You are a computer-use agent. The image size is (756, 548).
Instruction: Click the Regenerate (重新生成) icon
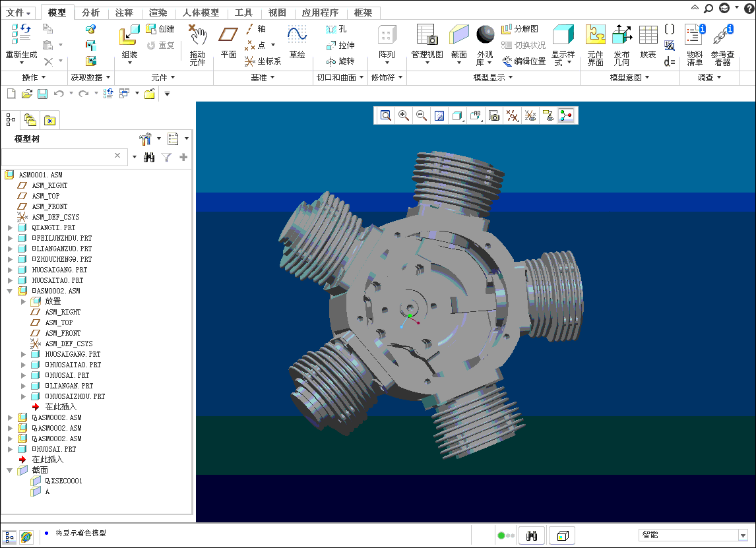point(21,35)
